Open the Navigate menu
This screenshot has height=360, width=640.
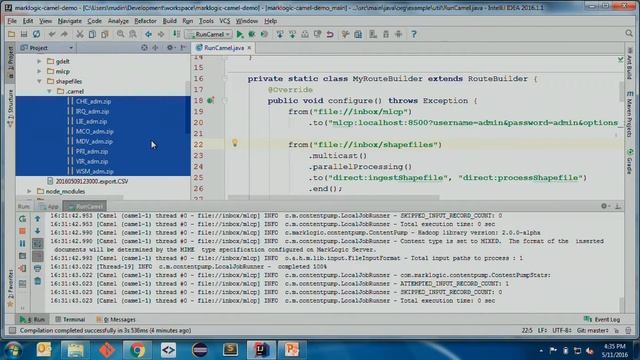[x=69, y=21]
